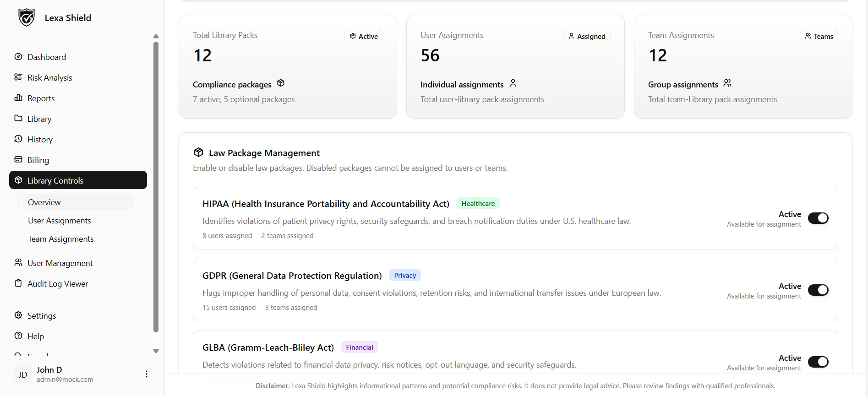868x396 pixels.
Task: Click the Dashboard gauge icon
Action: [18, 57]
